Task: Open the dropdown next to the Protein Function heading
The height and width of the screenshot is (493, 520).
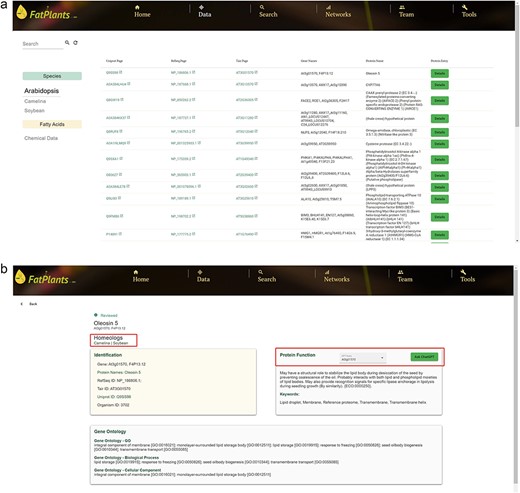Action: pos(363,358)
